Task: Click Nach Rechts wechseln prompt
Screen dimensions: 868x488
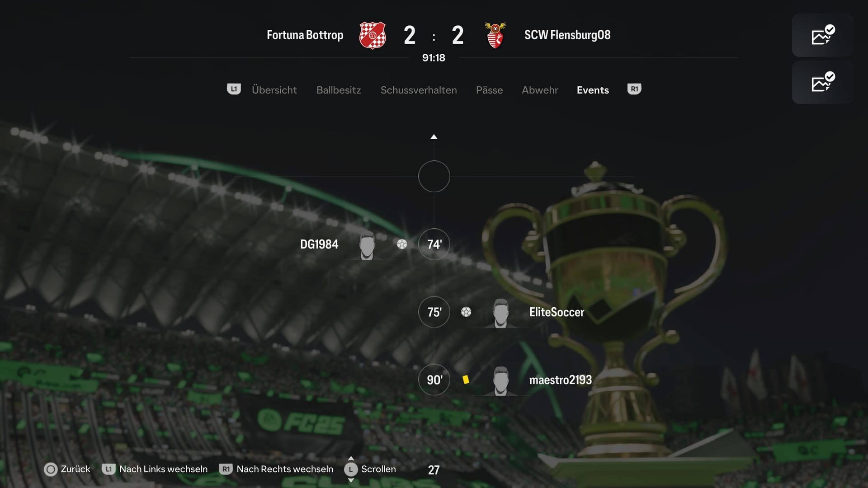Action: pos(276,469)
